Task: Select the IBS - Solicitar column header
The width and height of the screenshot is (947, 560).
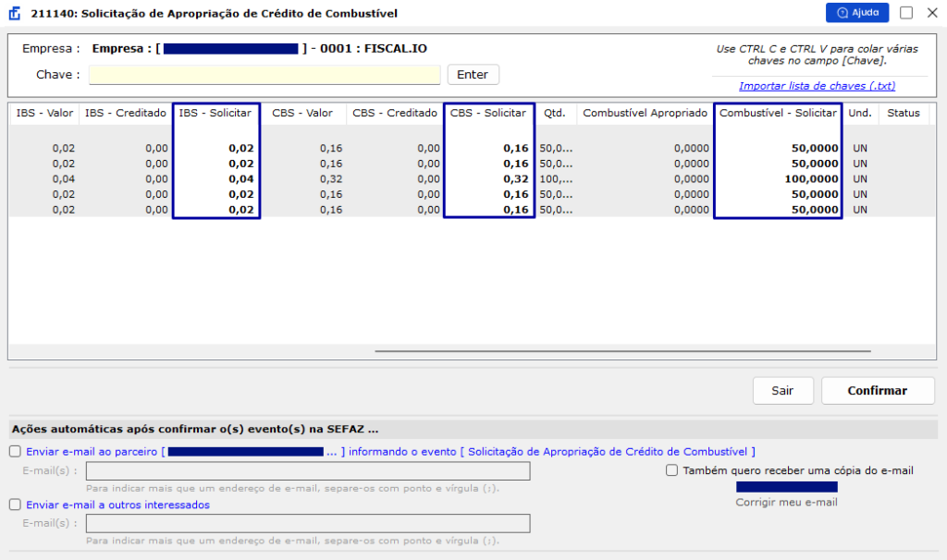Action: coord(215,113)
